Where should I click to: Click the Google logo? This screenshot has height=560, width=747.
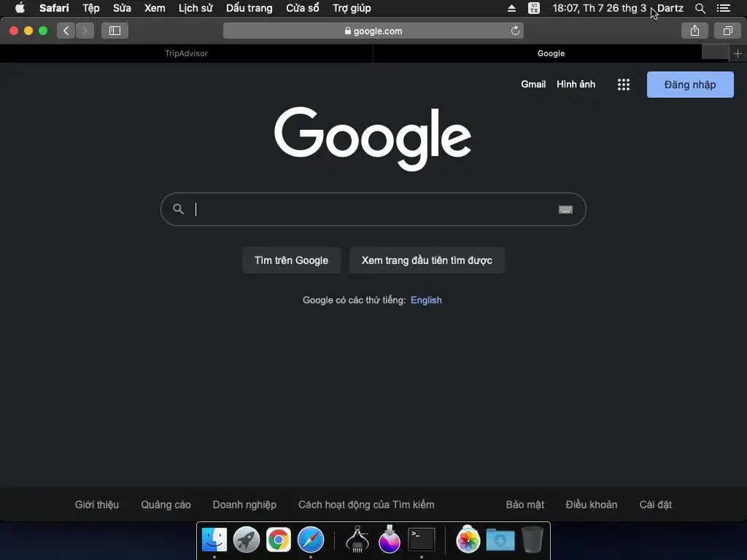pyautogui.click(x=373, y=139)
